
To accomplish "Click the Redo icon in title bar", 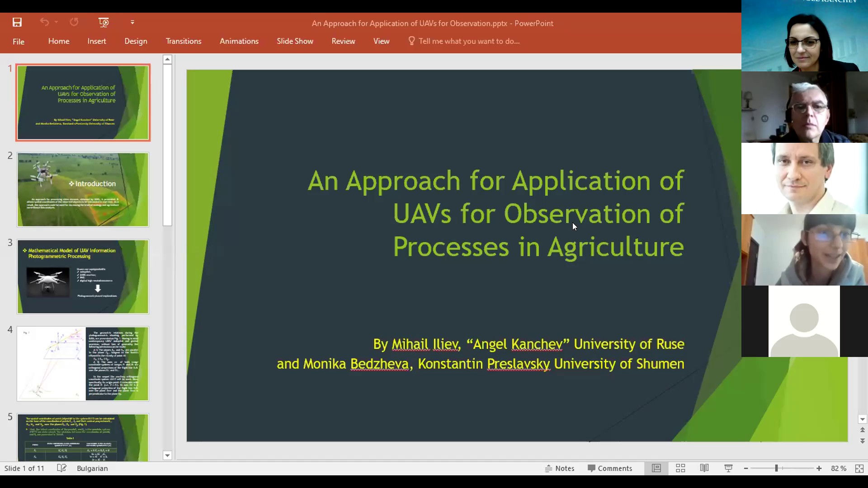I will tap(74, 22).
